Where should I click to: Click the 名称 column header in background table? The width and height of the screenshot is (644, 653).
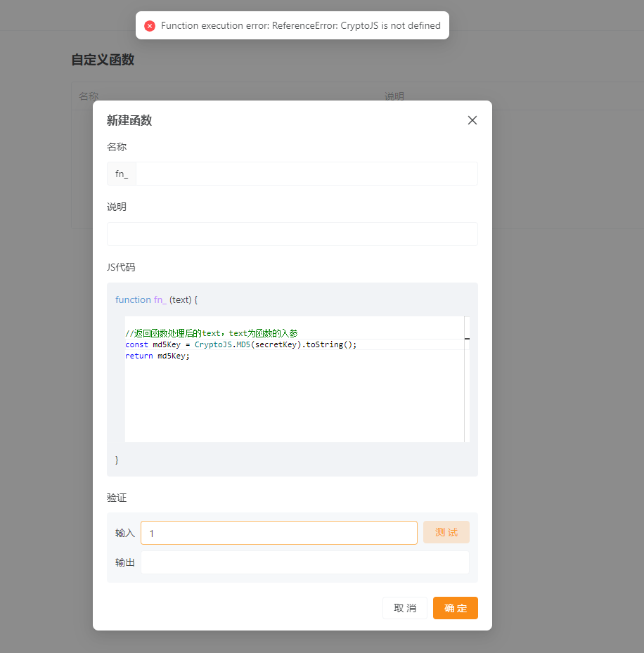[89, 96]
